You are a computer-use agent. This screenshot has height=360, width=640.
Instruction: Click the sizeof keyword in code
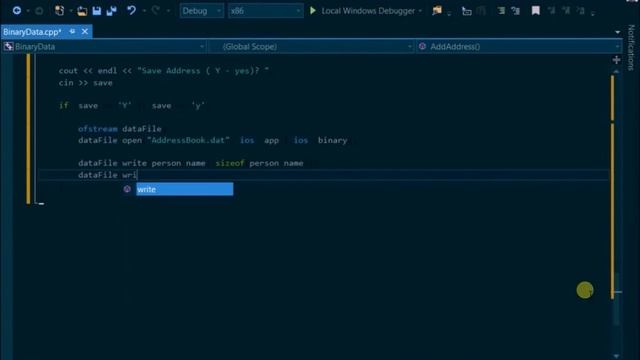point(230,163)
